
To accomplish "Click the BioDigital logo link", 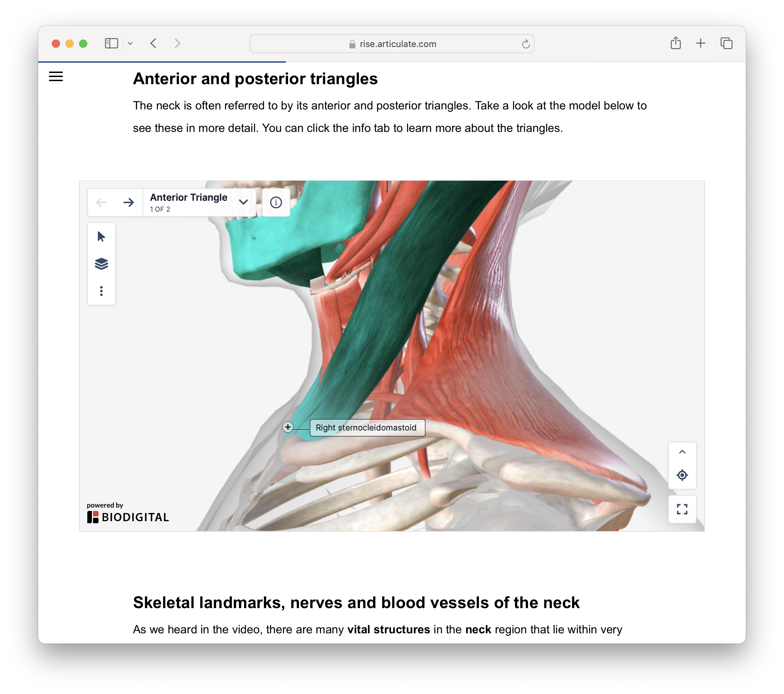I will [x=128, y=517].
